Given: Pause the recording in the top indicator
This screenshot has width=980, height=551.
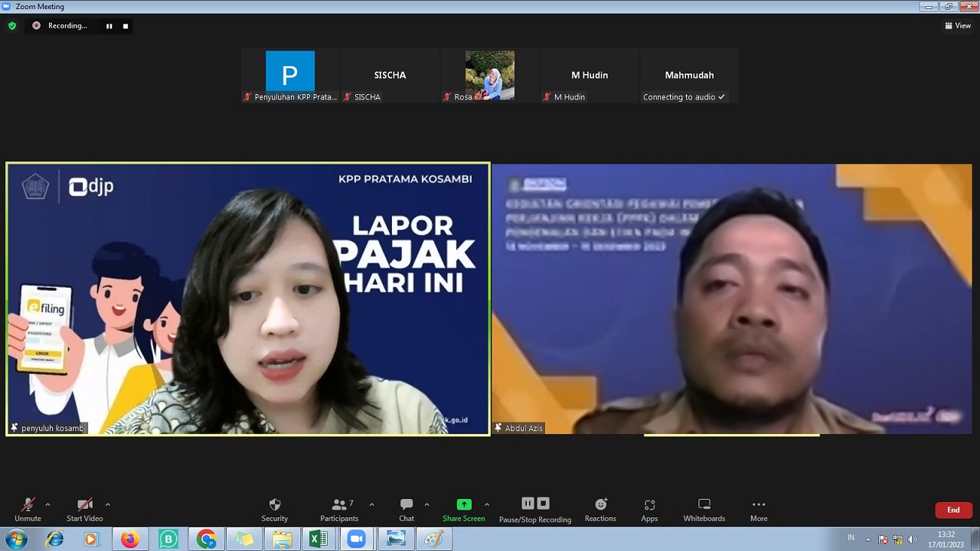Looking at the screenshot, I should 109,26.
